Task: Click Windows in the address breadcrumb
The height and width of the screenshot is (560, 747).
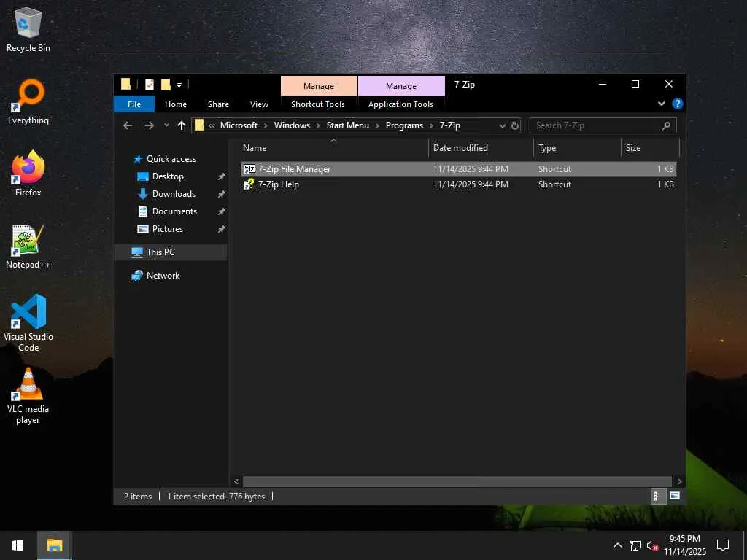Action: [x=292, y=125]
